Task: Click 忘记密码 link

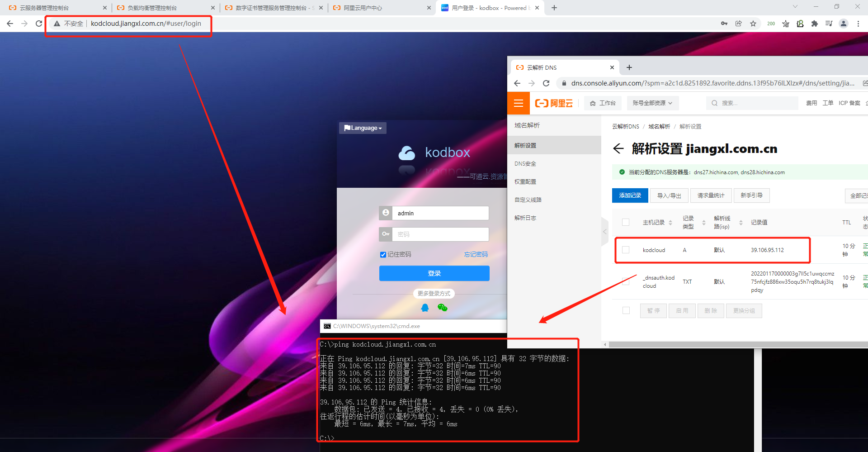Action: pos(476,254)
